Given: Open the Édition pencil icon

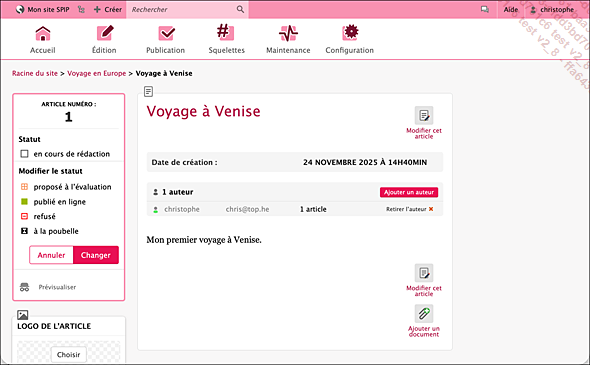Looking at the screenshot, I should coord(105,33).
